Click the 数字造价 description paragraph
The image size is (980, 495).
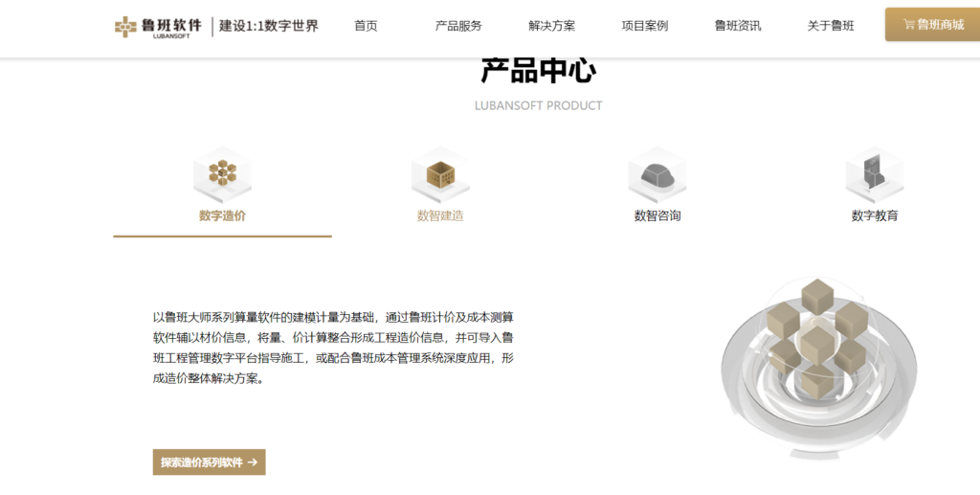click(333, 348)
